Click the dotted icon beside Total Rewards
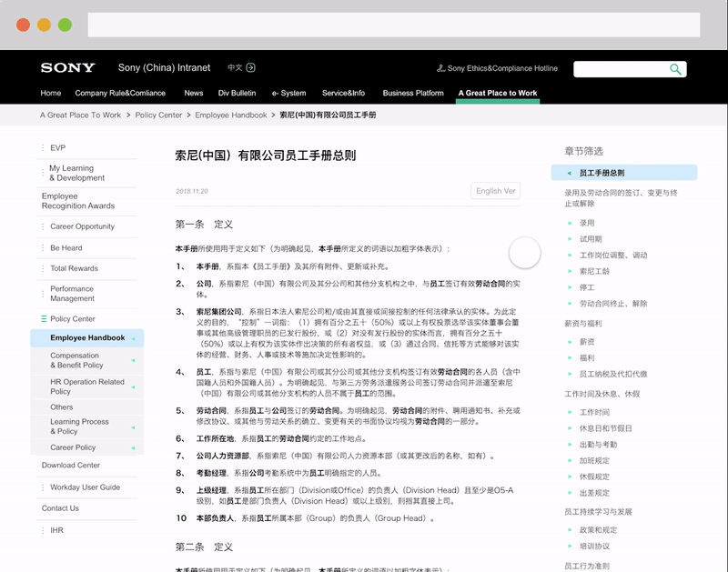Viewport: 728px width, 572px height. (x=43, y=268)
